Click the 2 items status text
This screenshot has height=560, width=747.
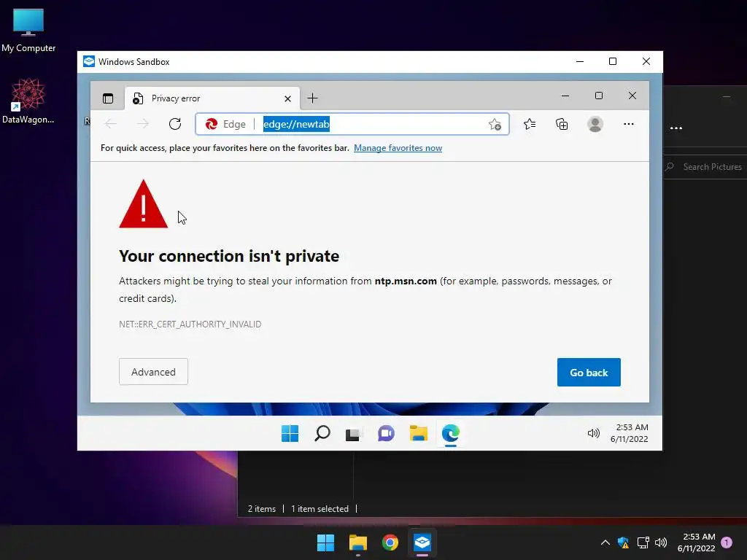[x=262, y=509]
